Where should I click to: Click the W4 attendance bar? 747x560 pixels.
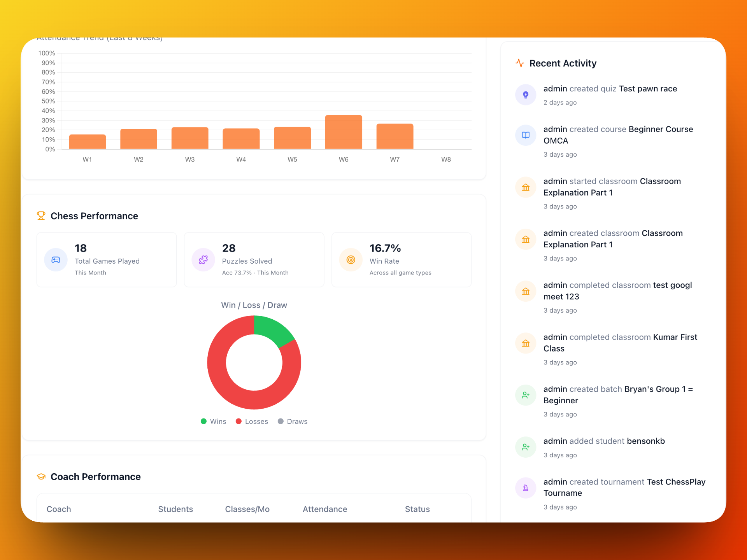241,139
